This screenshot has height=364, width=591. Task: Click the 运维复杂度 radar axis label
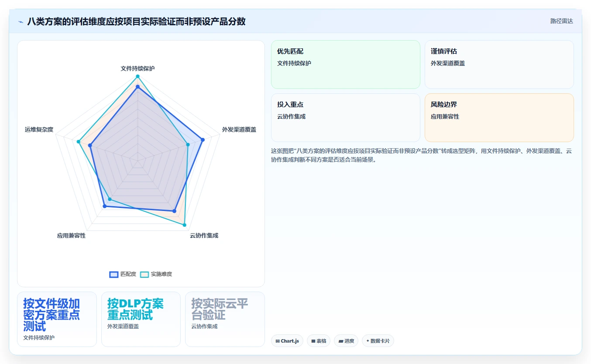tap(39, 129)
